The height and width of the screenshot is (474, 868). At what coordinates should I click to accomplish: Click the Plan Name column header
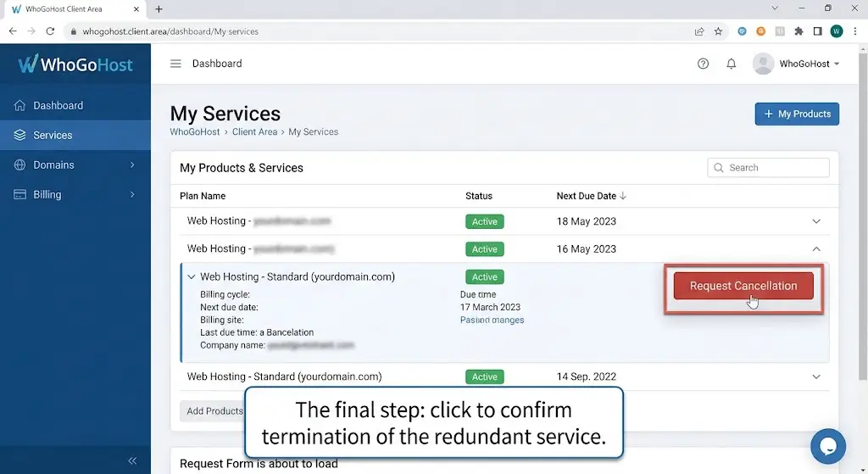click(203, 196)
